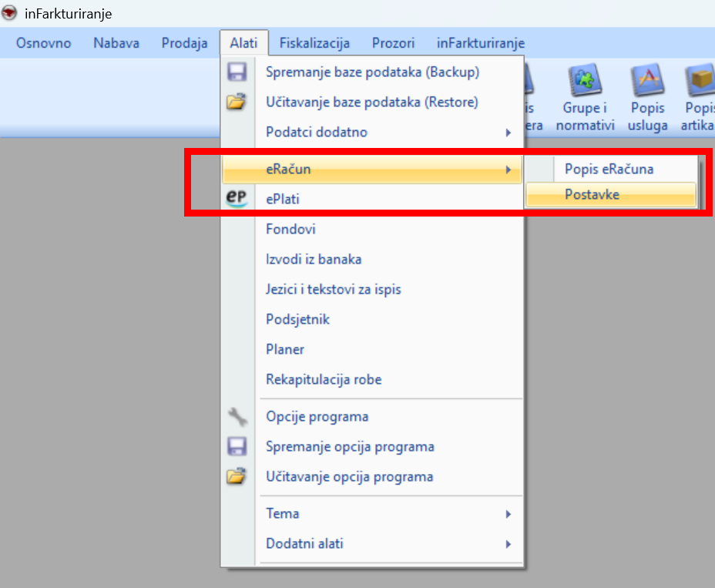Choose Popis eRačuna from submenu
715x588 pixels.
[x=609, y=169]
